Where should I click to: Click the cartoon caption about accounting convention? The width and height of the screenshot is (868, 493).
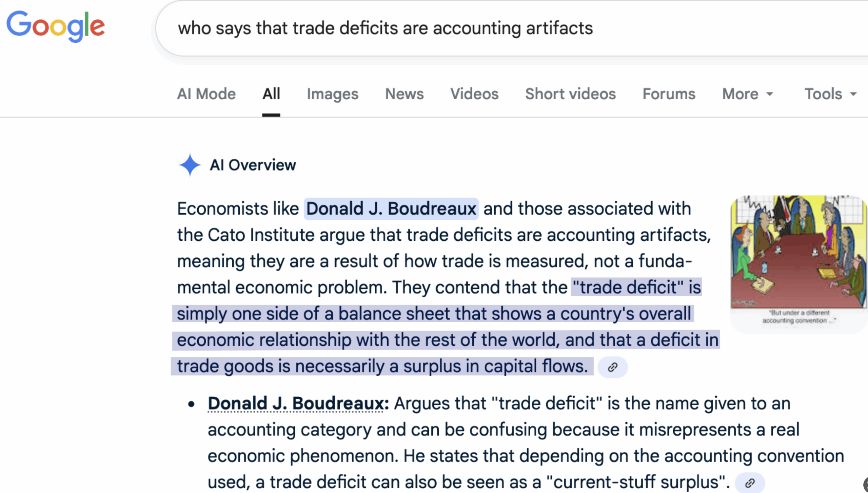pyautogui.click(x=799, y=317)
